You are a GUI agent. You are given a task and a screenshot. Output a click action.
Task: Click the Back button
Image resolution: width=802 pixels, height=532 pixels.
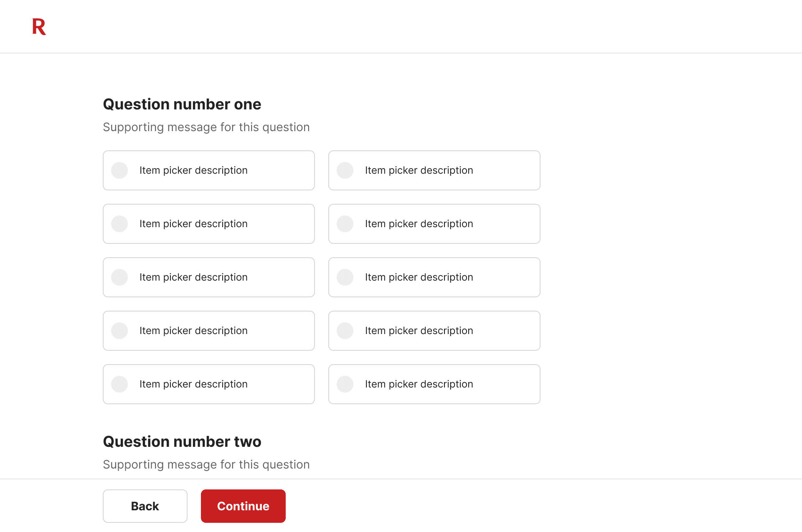[145, 506]
